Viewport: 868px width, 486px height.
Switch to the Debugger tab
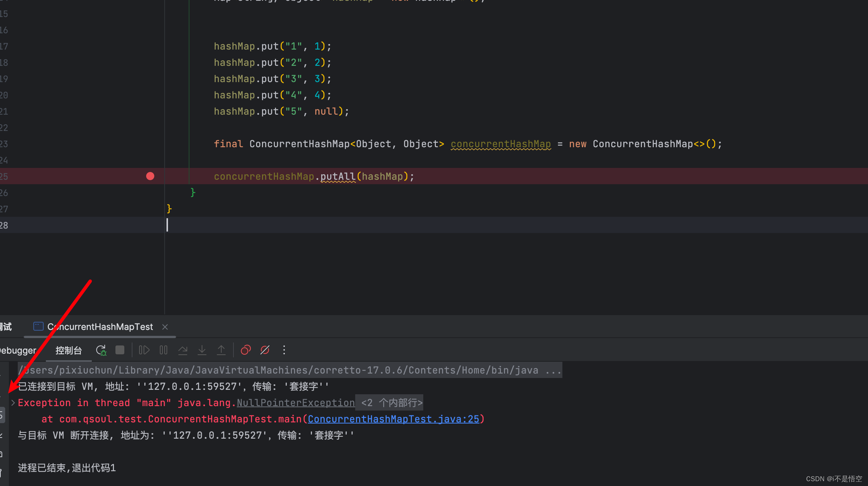pos(18,350)
